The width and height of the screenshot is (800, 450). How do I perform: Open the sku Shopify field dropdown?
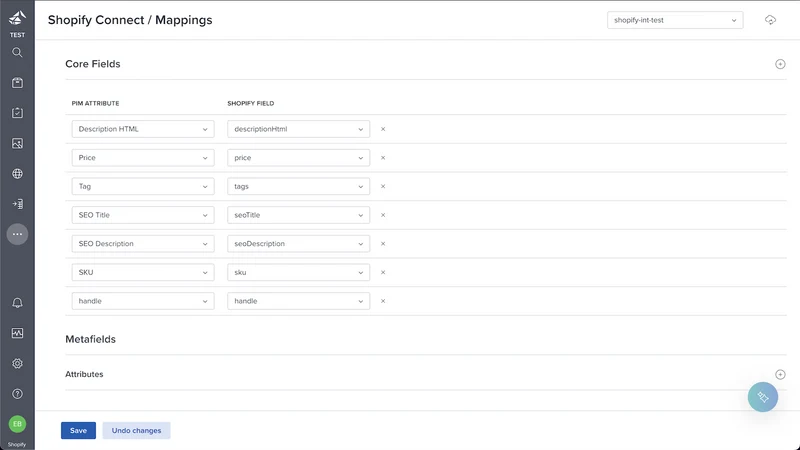(x=298, y=272)
